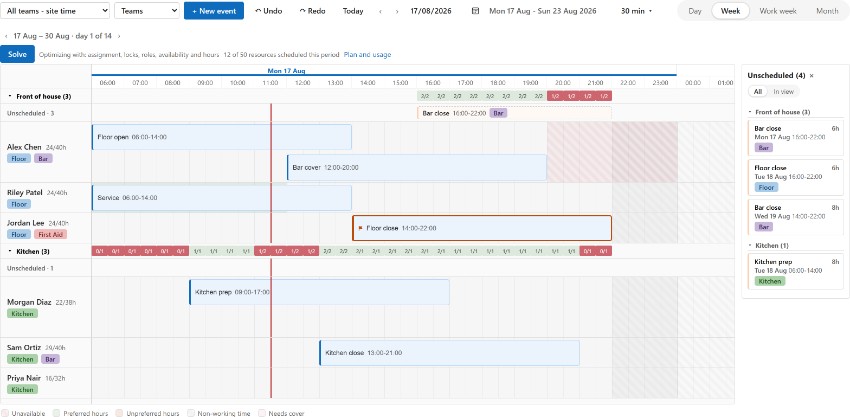850x417 pixels.
Task: Open Bar close Mon 17 Aug unscheduled card
Action: [x=796, y=139]
